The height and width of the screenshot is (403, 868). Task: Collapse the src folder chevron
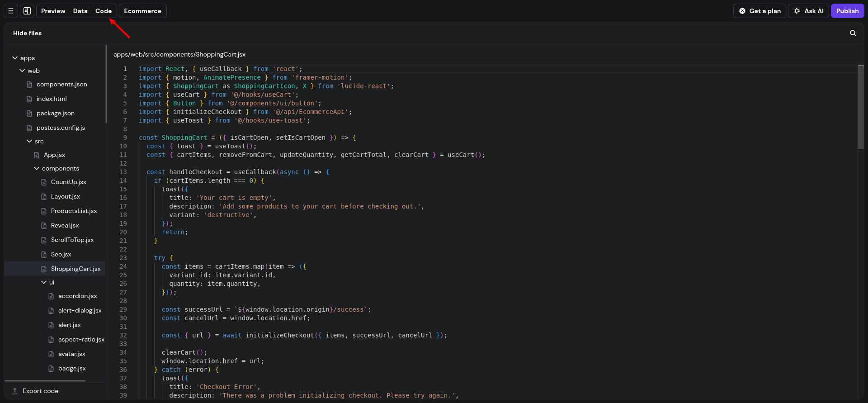[x=29, y=141]
